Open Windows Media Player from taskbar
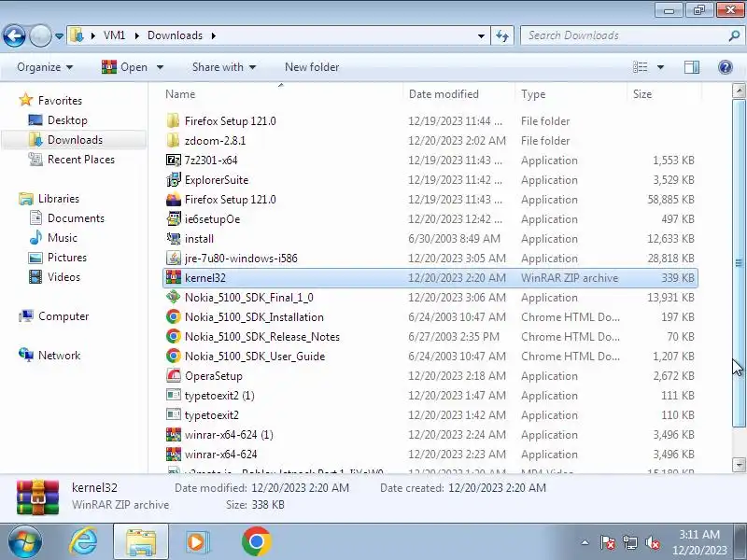The image size is (747, 560). click(196, 542)
